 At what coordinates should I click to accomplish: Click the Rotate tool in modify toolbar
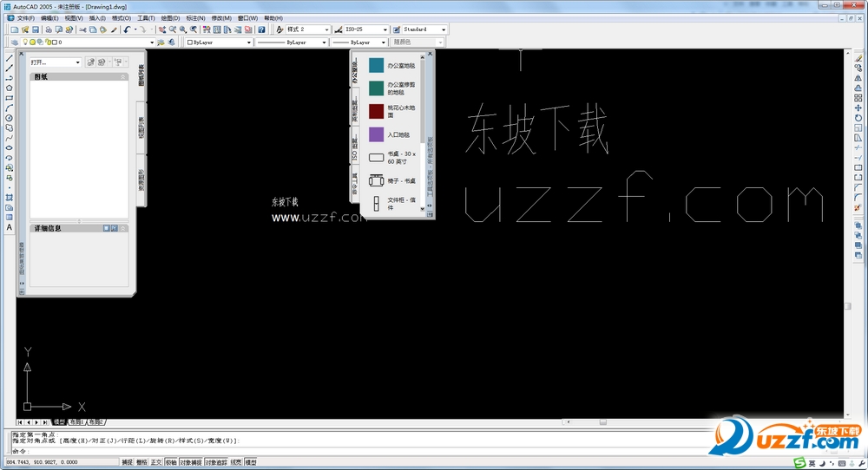tap(858, 118)
